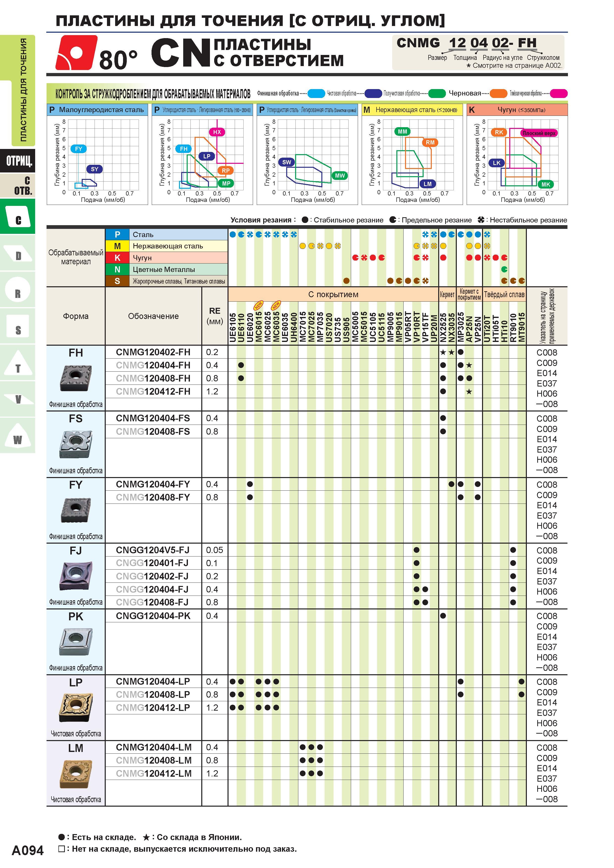
Task: Click designation CNGG120404-PK
Action: 153,616
